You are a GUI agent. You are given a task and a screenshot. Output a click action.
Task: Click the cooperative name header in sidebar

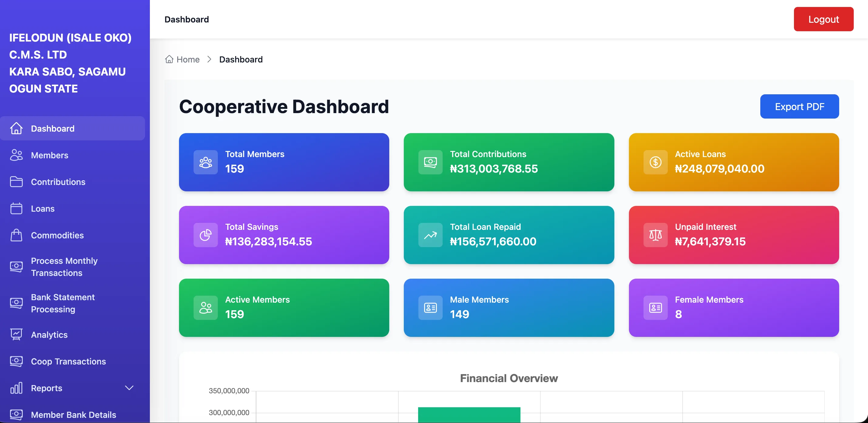tap(70, 63)
